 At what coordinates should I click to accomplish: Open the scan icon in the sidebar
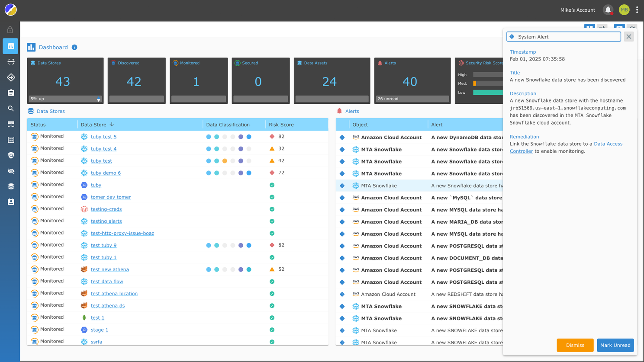pyautogui.click(x=10, y=62)
